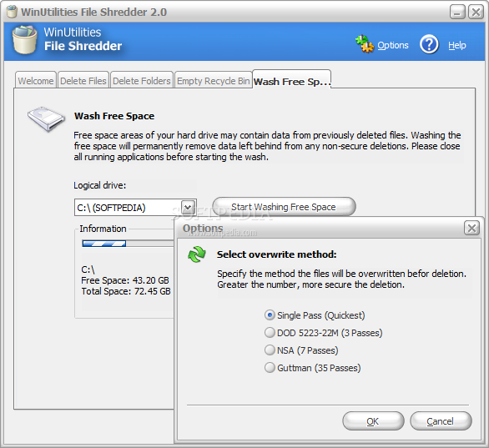The width and height of the screenshot is (489, 448).
Task: Close the WinUtilities File Shredder window
Action: point(476,13)
